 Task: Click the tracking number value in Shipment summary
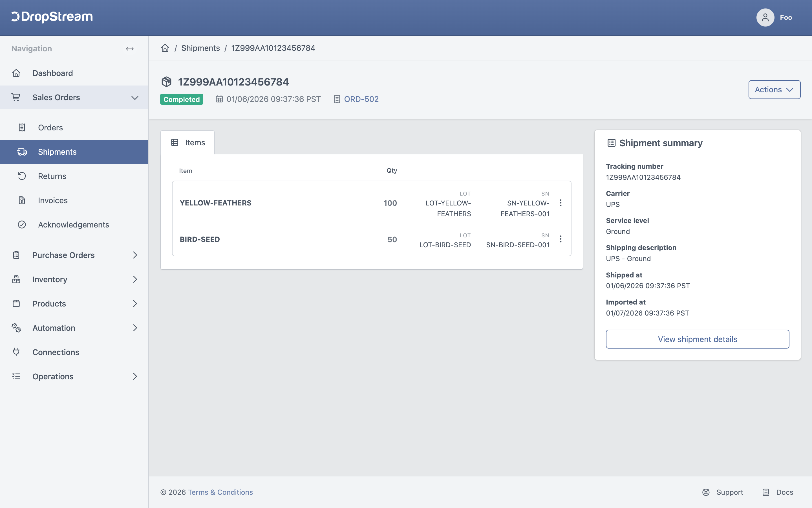pos(643,178)
